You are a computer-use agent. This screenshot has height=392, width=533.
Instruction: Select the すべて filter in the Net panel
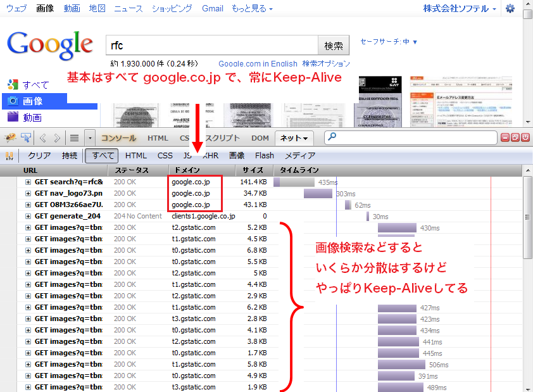click(x=102, y=156)
